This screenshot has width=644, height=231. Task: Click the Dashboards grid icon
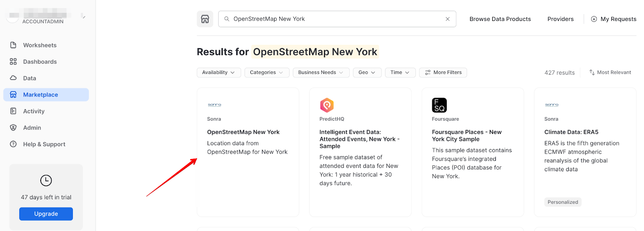(x=13, y=61)
